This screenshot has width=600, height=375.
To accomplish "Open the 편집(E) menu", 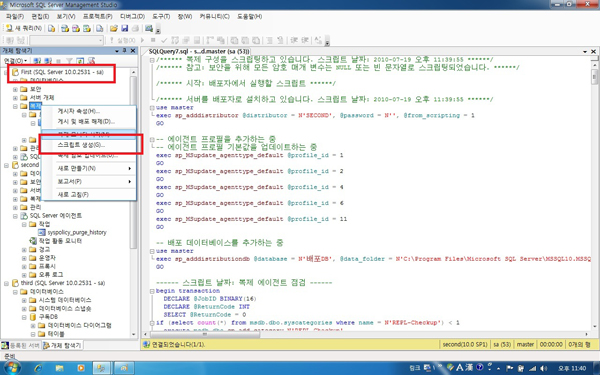I will tap(40, 16).
